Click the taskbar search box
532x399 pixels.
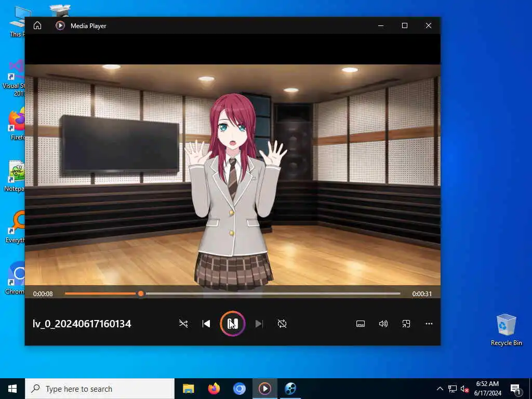coord(100,389)
